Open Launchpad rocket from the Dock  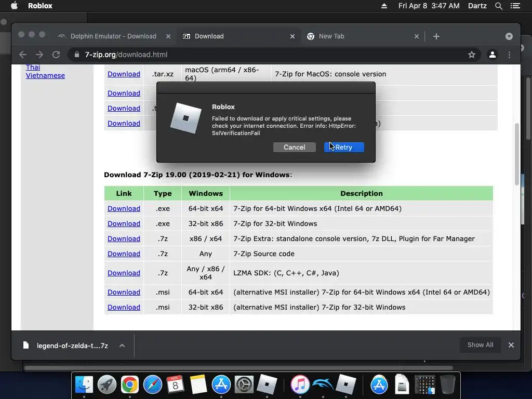107,385
